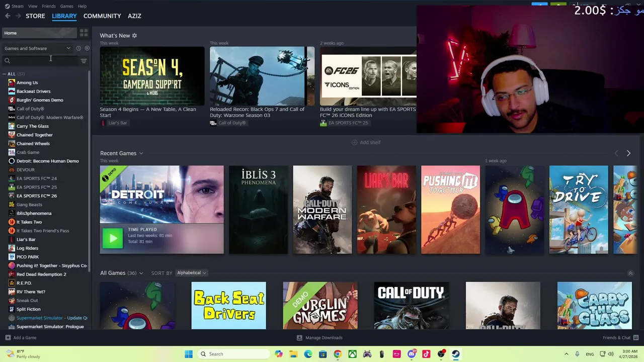This screenshot has width=644, height=362.
Task: Open IBLIS 3 Phenomena game cover
Action: (258, 210)
